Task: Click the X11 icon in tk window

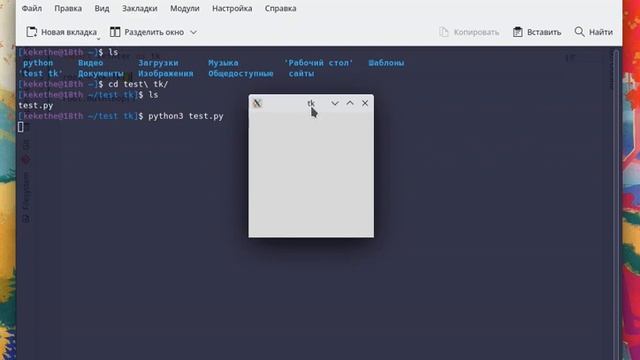Action: pyautogui.click(x=257, y=103)
